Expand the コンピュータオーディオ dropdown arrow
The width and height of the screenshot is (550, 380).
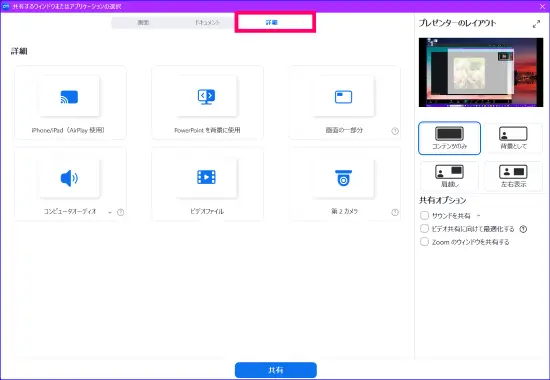110,212
